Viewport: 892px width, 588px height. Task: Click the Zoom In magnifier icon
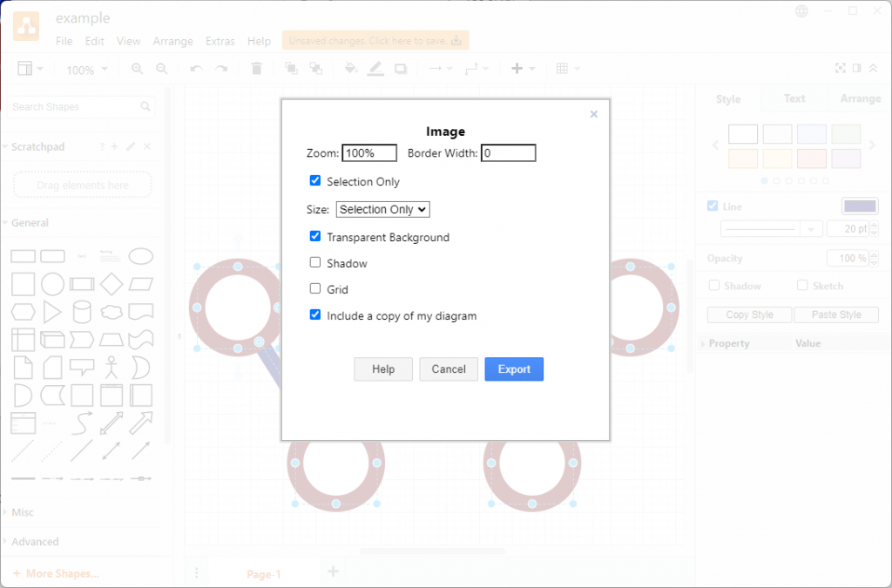coord(137,69)
